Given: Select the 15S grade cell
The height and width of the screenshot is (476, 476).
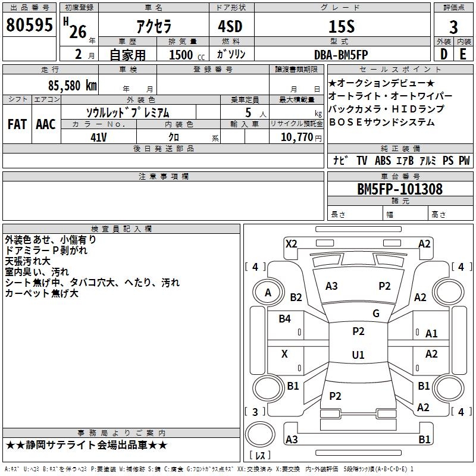Looking at the screenshot, I should pyautogui.click(x=342, y=26).
